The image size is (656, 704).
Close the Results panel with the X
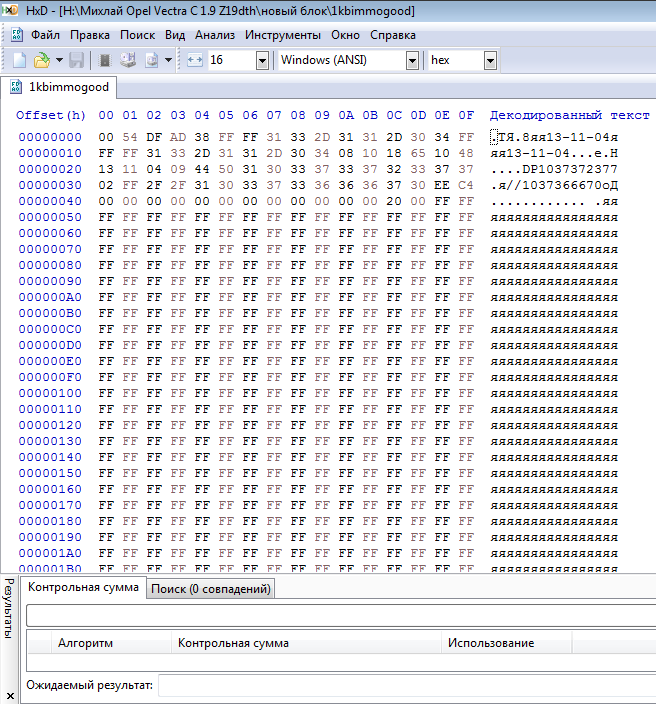point(9,694)
